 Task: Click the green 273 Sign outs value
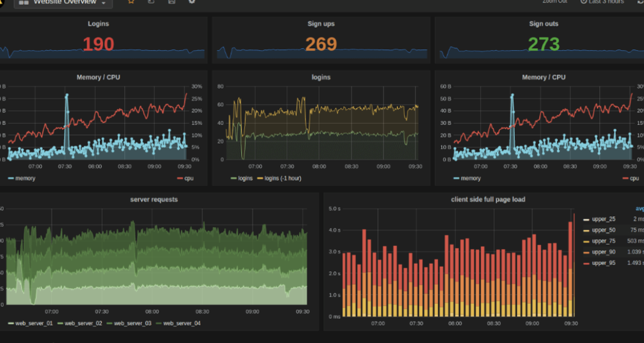[x=543, y=44]
